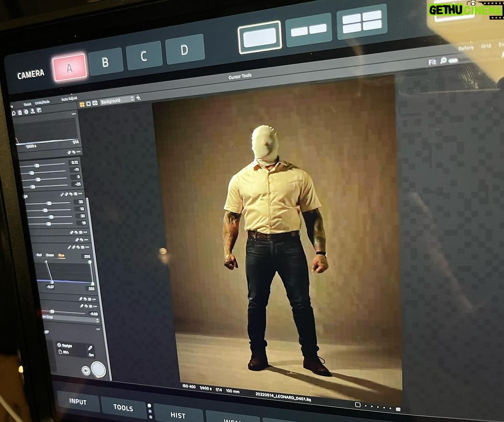The width and height of the screenshot is (504, 422).
Task: Click the live view camera icon
Action: point(85,370)
